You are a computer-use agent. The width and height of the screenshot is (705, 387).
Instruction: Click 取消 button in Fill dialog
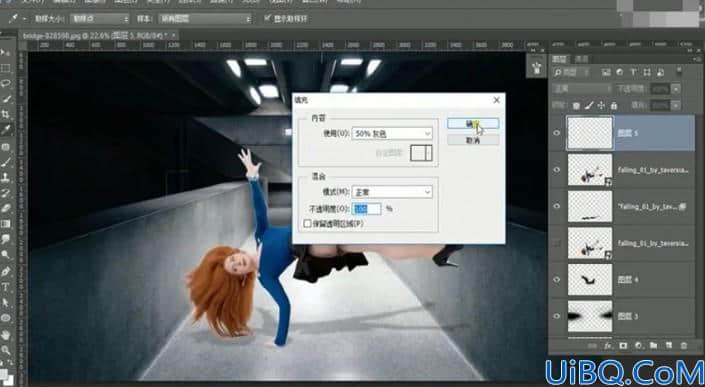click(473, 140)
